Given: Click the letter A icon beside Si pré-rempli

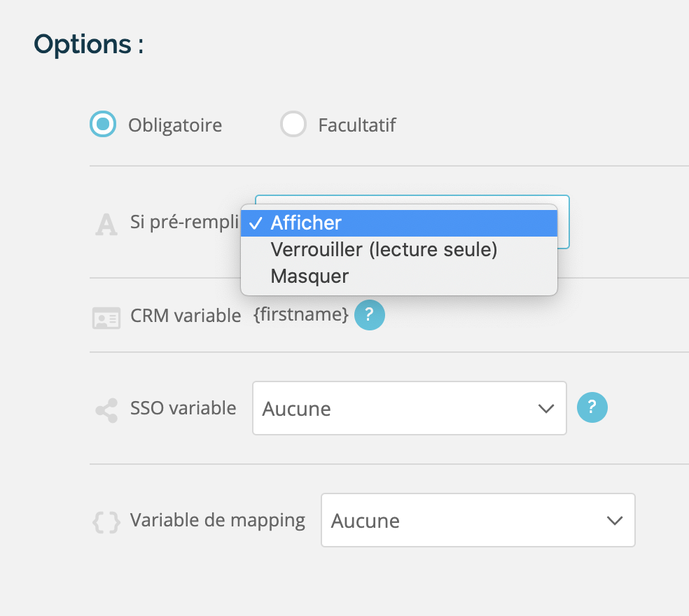Looking at the screenshot, I should pyautogui.click(x=106, y=225).
